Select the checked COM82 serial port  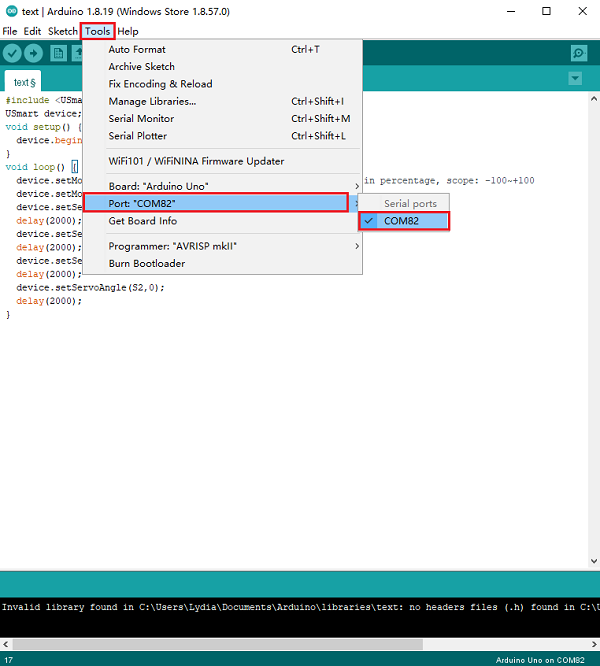click(x=404, y=221)
